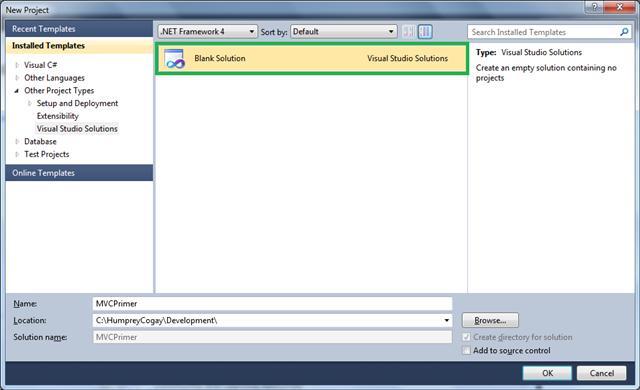Viewport: 640px width, 390px height.
Task: Close the New Project dialog
Action: click(620, 7)
